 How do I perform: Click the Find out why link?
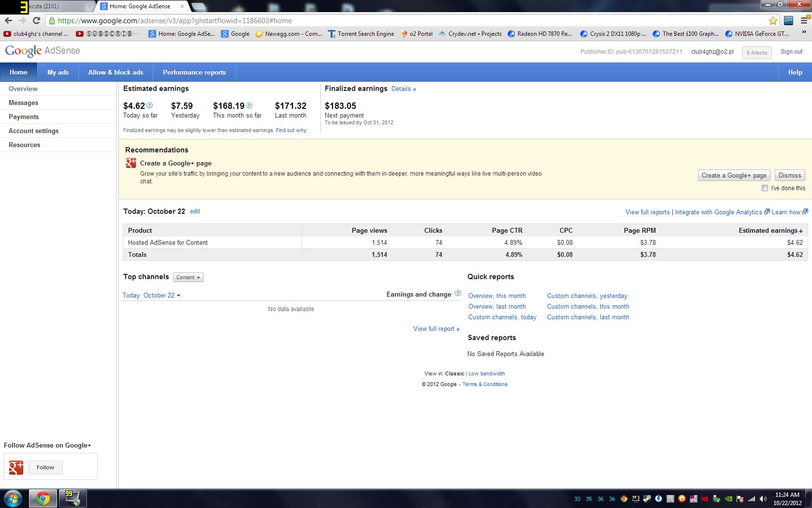coord(291,130)
